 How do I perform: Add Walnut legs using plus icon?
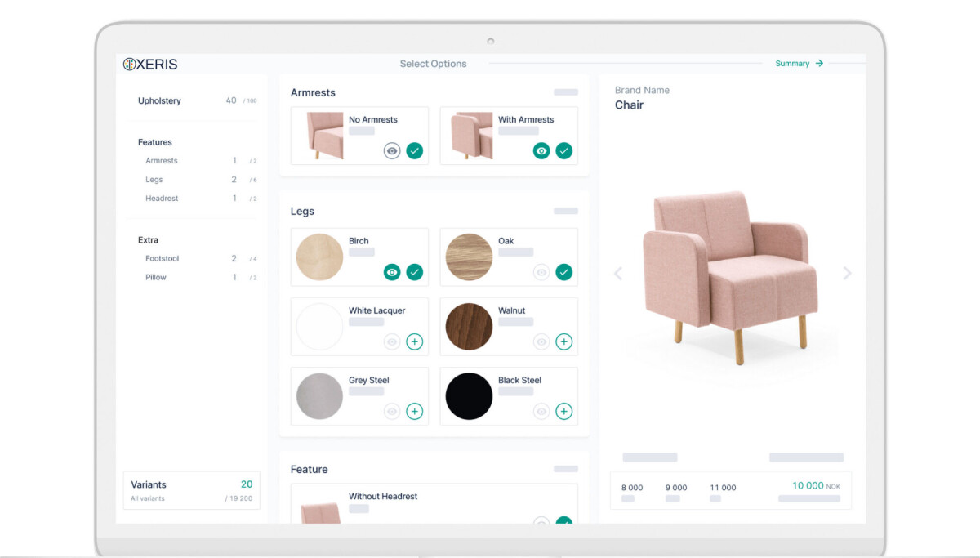(564, 341)
